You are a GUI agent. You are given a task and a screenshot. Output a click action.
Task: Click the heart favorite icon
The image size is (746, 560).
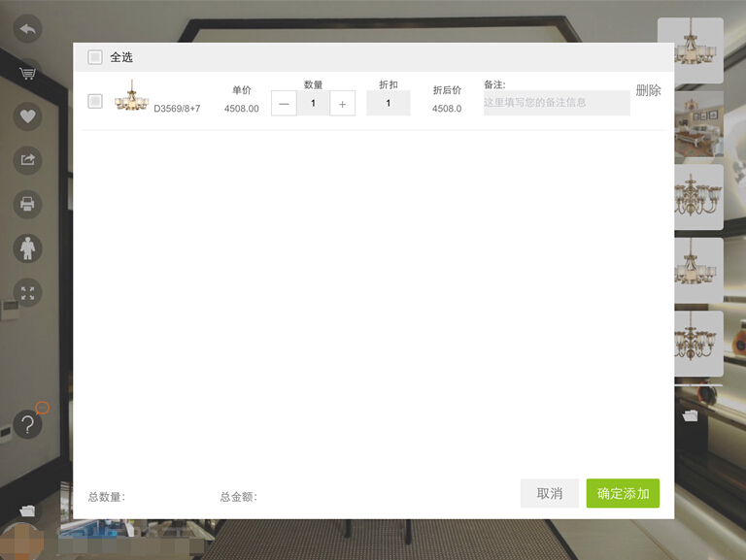pyautogui.click(x=27, y=116)
